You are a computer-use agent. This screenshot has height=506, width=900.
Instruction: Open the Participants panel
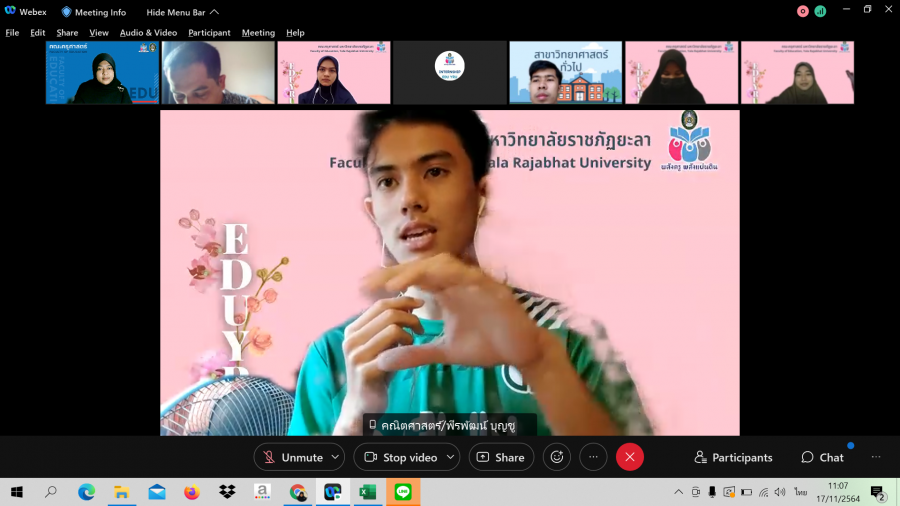click(x=733, y=457)
